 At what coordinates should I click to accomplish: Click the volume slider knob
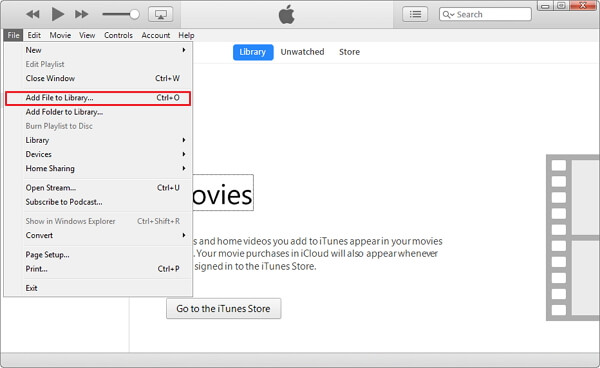click(134, 15)
